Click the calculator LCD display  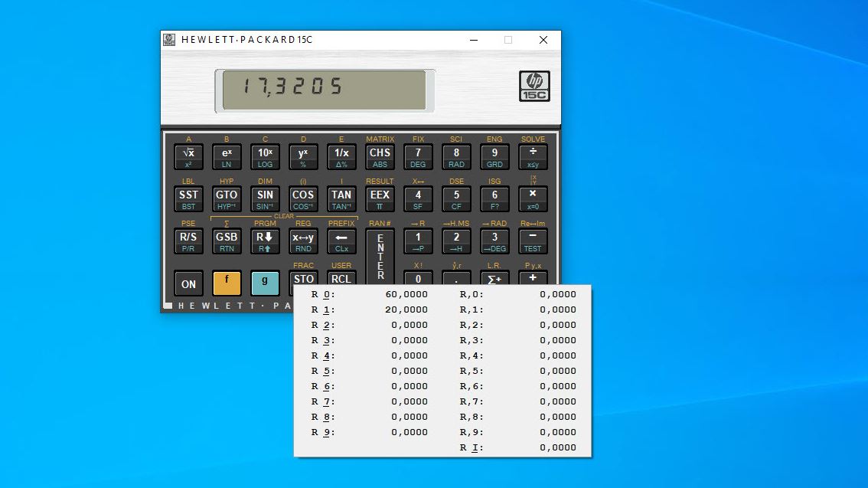(325, 90)
